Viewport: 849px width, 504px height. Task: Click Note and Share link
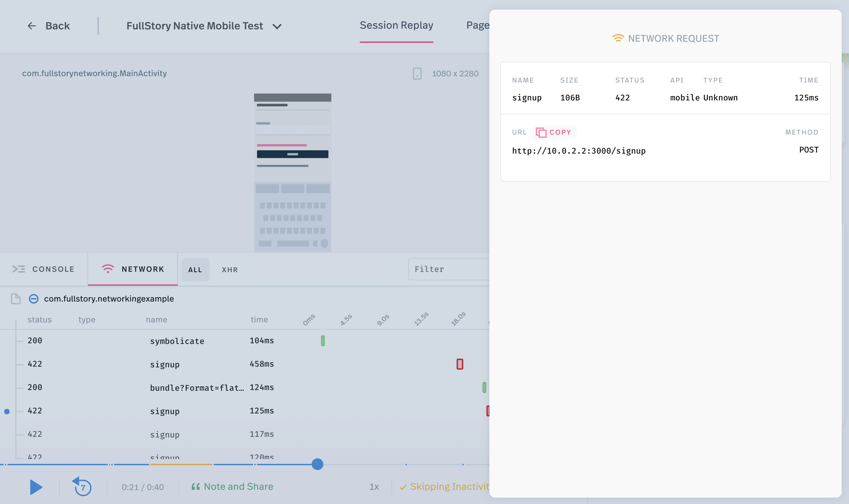pos(239,487)
